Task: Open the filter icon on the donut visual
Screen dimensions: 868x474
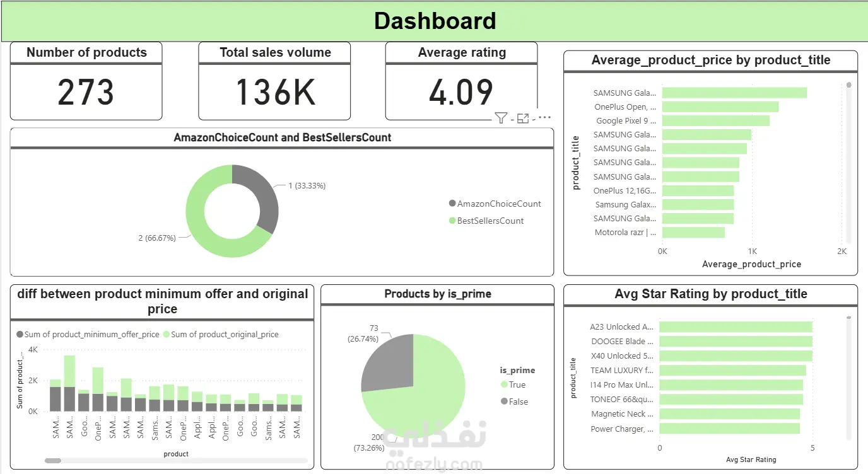Action: click(x=501, y=118)
